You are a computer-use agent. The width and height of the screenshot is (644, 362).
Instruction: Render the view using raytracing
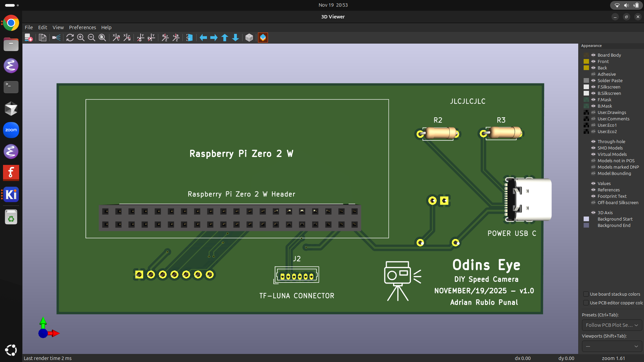click(x=56, y=38)
